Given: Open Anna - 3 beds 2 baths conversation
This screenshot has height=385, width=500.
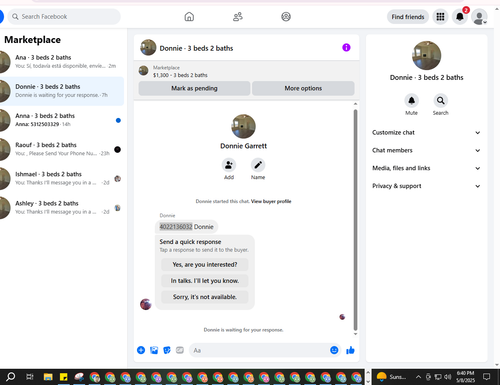Looking at the screenshot, I should [62, 120].
